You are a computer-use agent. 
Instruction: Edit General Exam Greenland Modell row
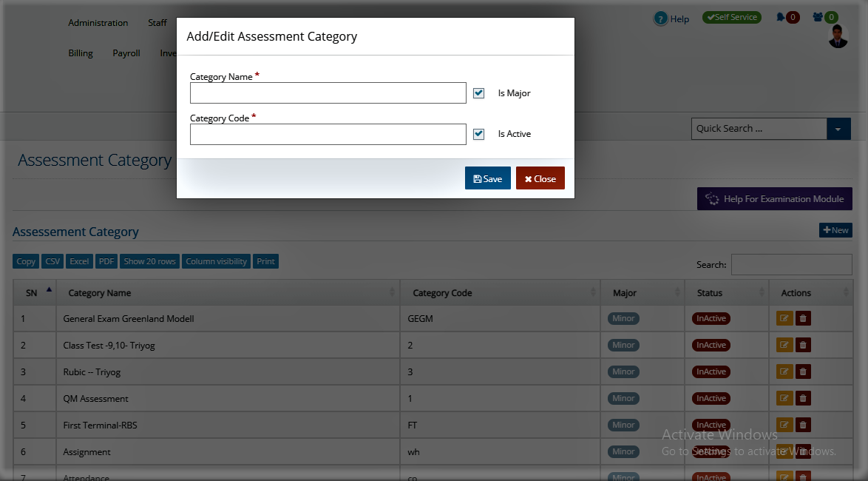pyautogui.click(x=784, y=319)
